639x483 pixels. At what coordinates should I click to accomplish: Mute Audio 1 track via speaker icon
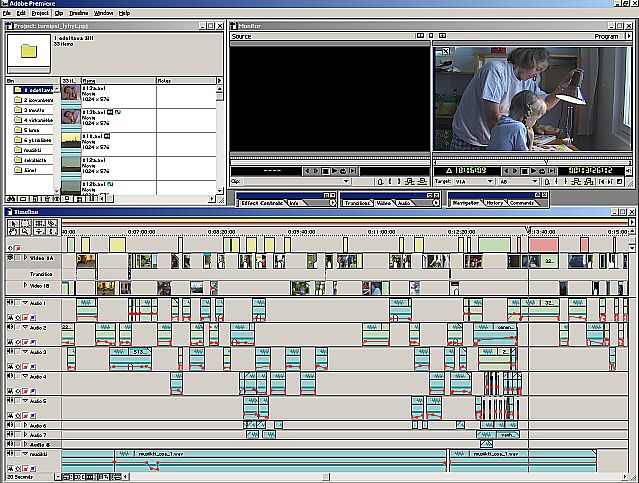(11, 302)
